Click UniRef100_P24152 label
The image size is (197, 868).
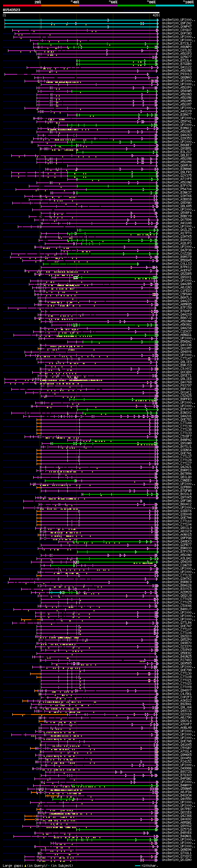(177, 761)
